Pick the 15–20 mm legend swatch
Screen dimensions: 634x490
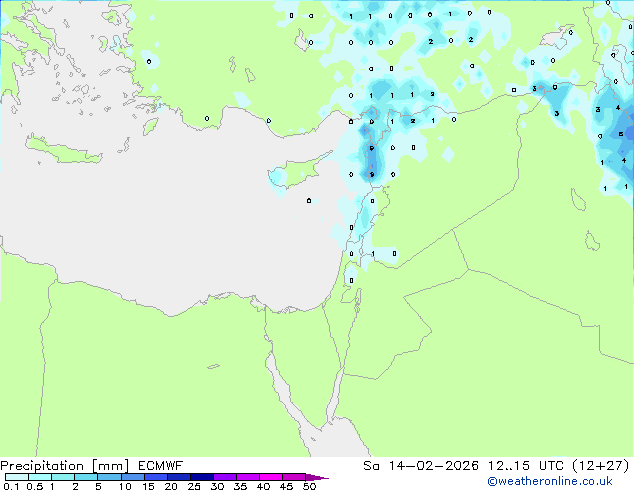155,477
